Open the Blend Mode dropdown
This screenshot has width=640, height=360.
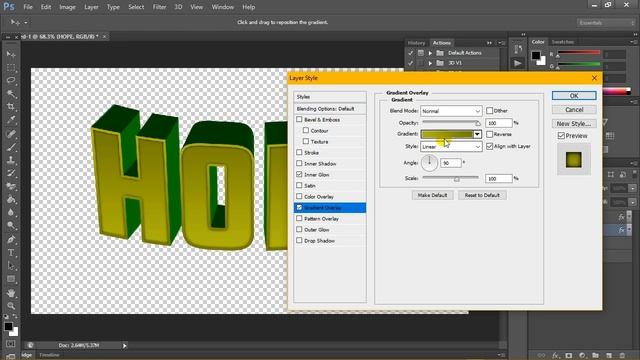(451, 111)
